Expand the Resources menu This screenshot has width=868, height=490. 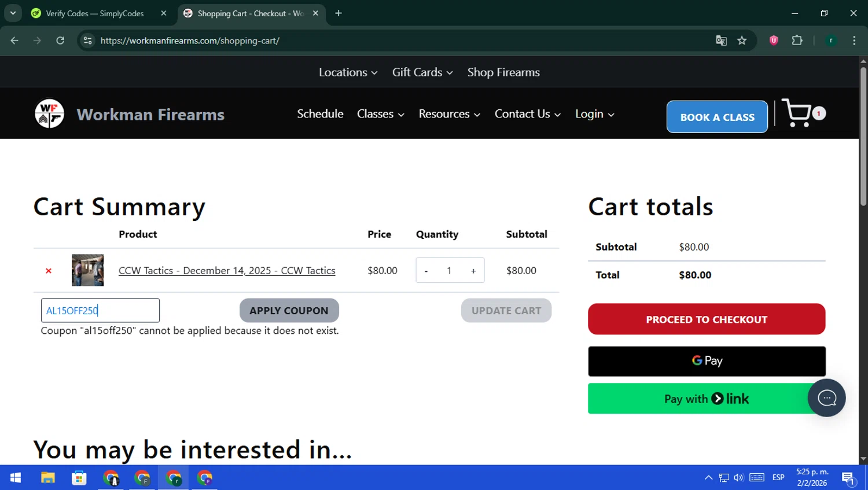(449, 114)
